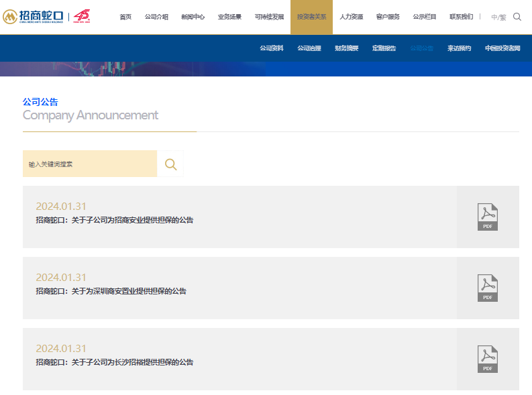Switch to the 公司治理 sub-tab
This screenshot has width=532, height=395.
tap(309, 48)
